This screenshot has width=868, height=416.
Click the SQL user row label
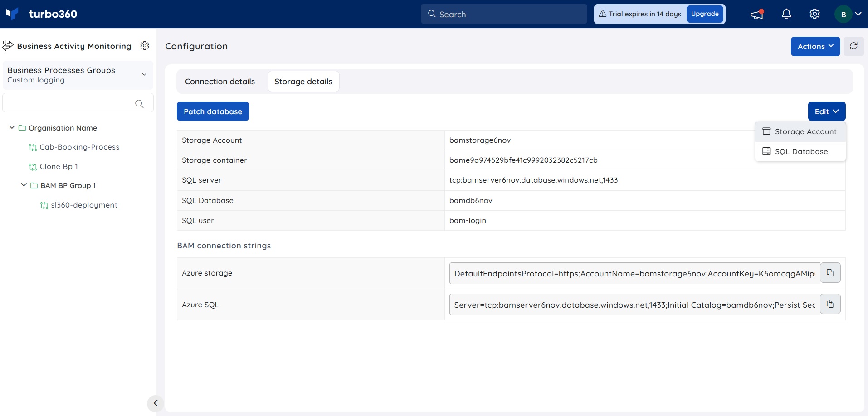[x=198, y=221]
